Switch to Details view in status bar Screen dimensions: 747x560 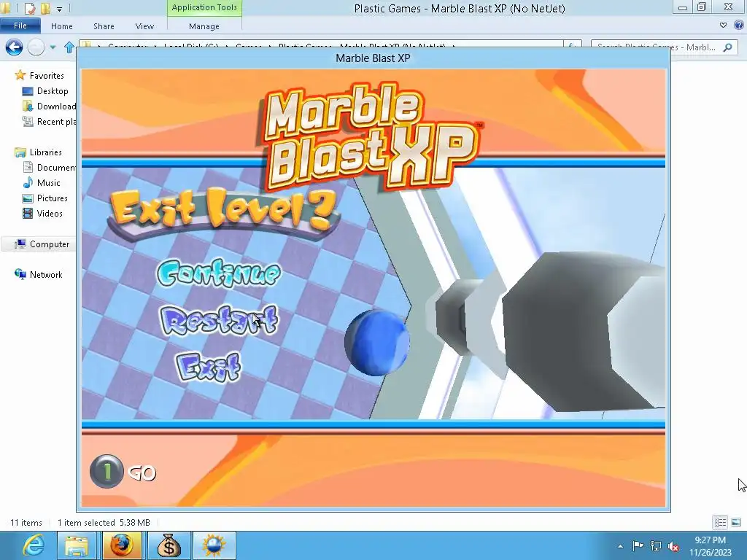(720, 522)
